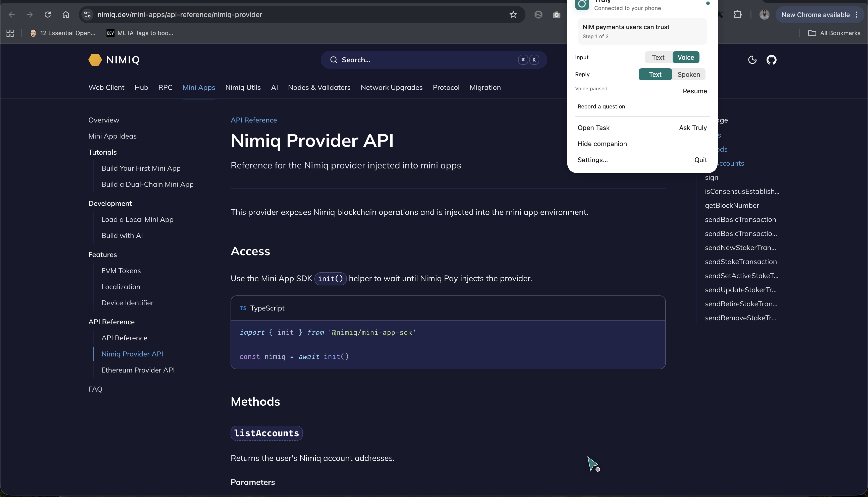This screenshot has height=497, width=868.
Task: Open the Nodes & Validators tab
Action: (x=319, y=87)
